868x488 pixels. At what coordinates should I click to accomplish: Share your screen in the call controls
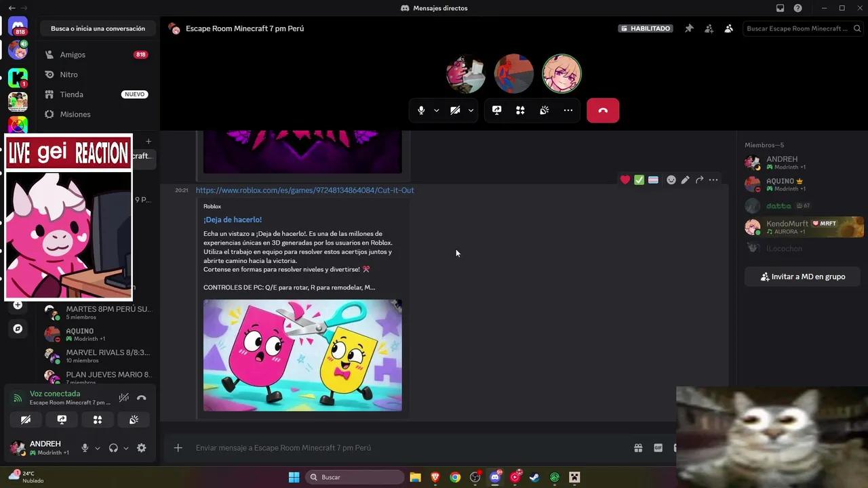(497, 110)
